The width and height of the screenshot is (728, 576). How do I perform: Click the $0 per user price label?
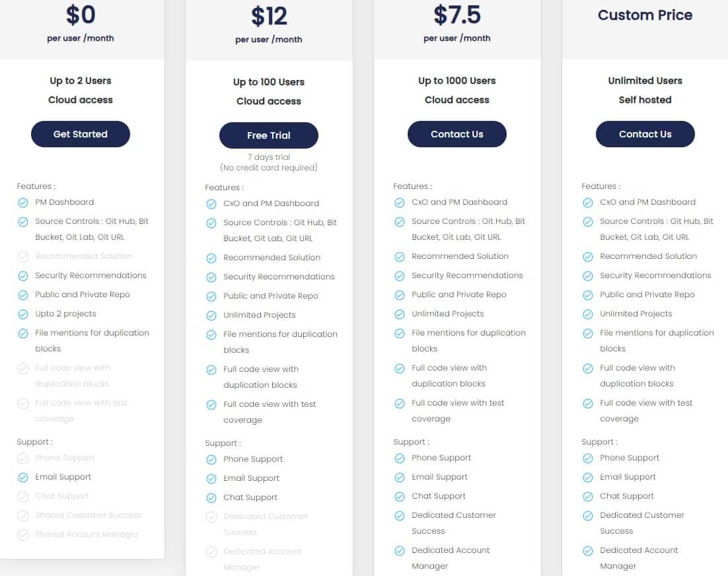[81, 15]
